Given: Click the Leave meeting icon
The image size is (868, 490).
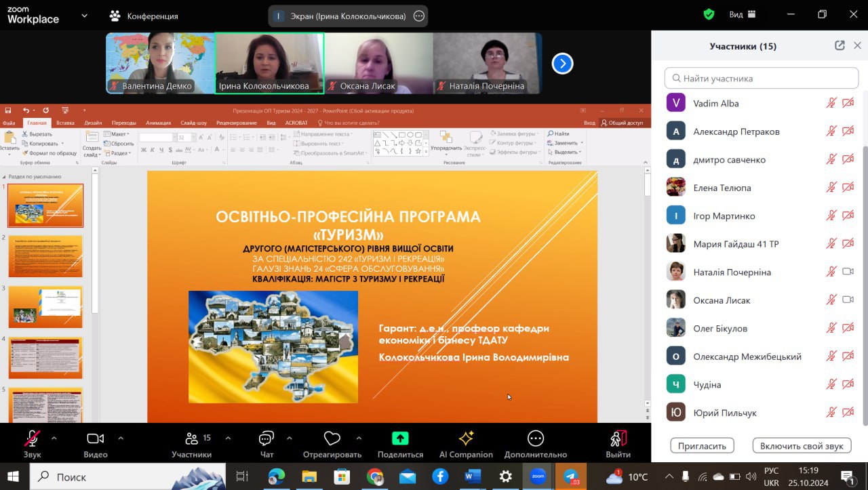Looking at the screenshot, I should tap(618, 439).
